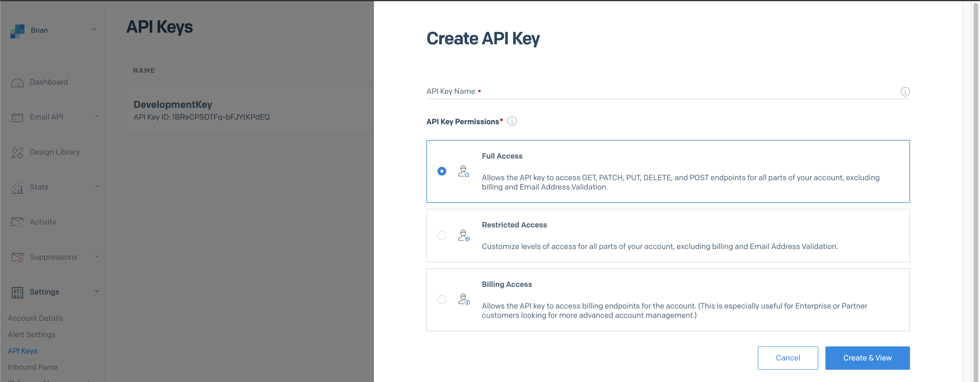
Task: Click the Stats icon in sidebar
Action: click(18, 186)
